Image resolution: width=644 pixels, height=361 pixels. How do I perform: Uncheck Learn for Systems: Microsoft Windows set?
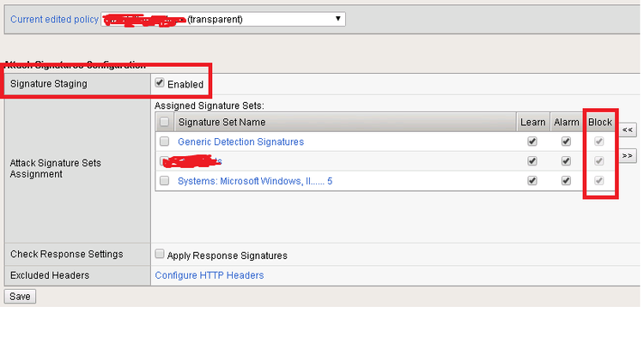click(532, 181)
